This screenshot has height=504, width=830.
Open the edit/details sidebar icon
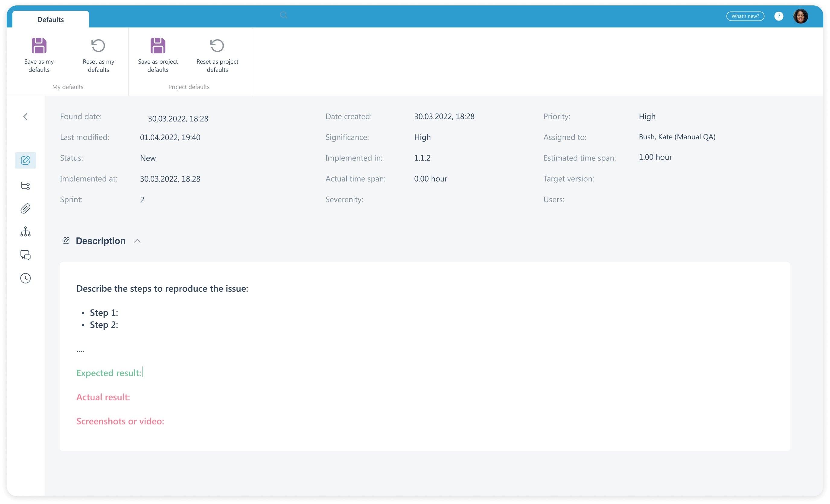(x=25, y=160)
